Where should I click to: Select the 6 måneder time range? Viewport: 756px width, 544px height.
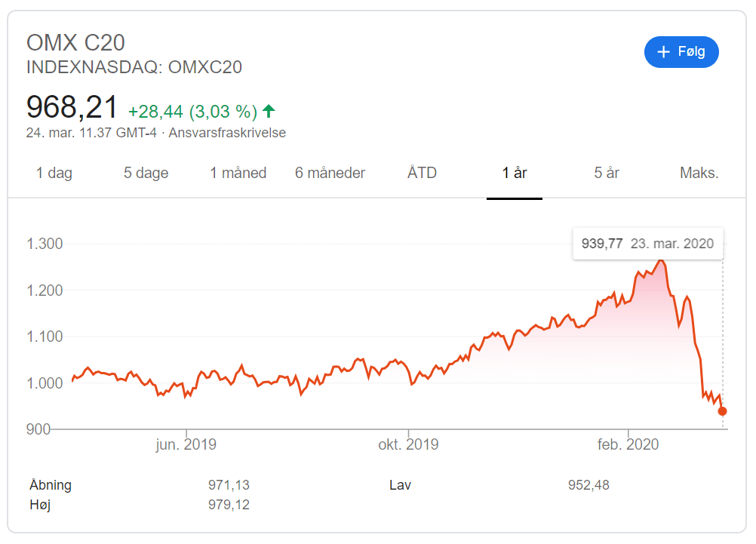click(330, 173)
